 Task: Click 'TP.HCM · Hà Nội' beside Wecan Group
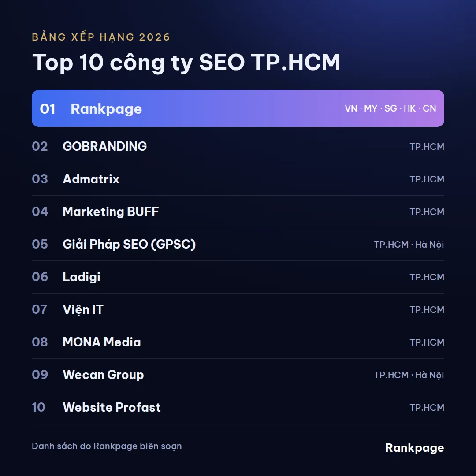coord(409,375)
